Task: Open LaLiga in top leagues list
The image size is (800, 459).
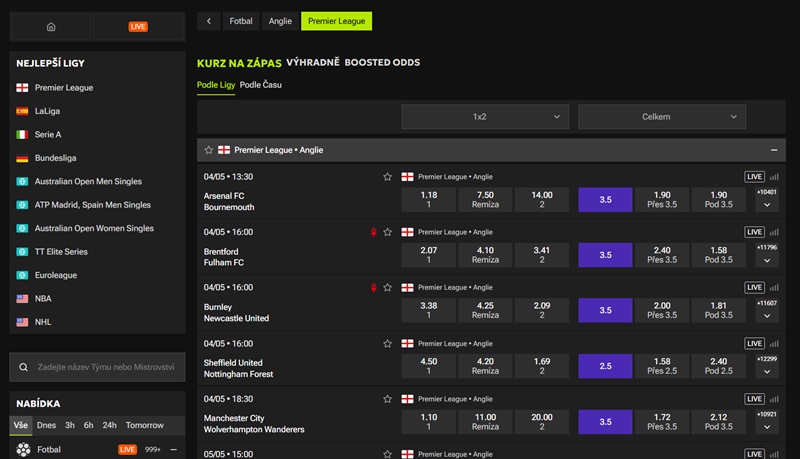Action: coord(47,111)
